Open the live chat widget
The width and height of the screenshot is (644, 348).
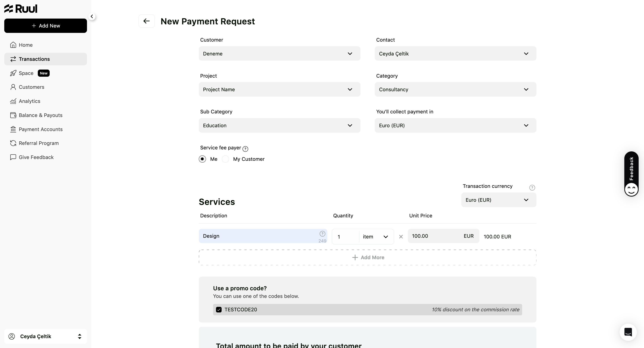tap(628, 332)
